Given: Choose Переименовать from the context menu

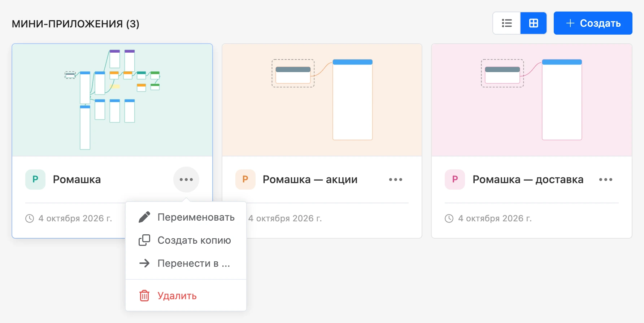Looking at the screenshot, I should [x=186, y=217].
